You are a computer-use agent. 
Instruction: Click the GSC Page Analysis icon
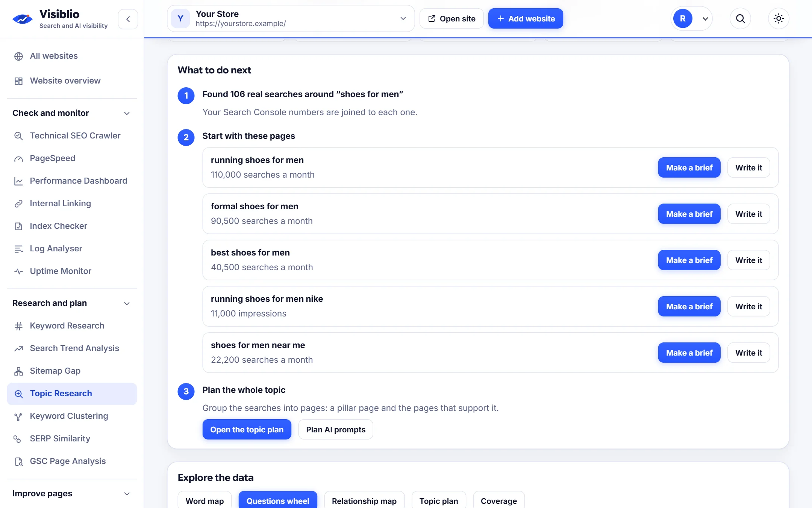point(18,461)
